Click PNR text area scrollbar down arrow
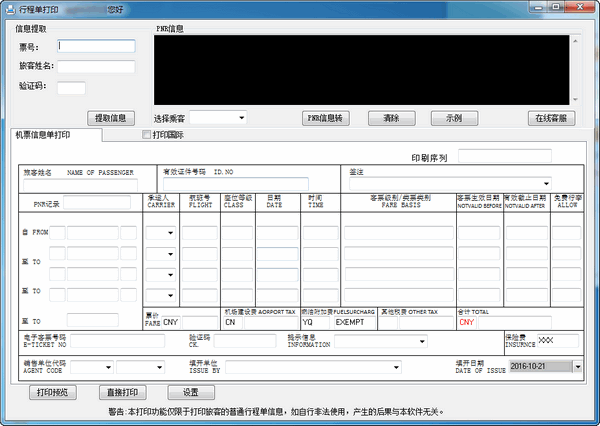The image size is (600, 426). point(575,100)
